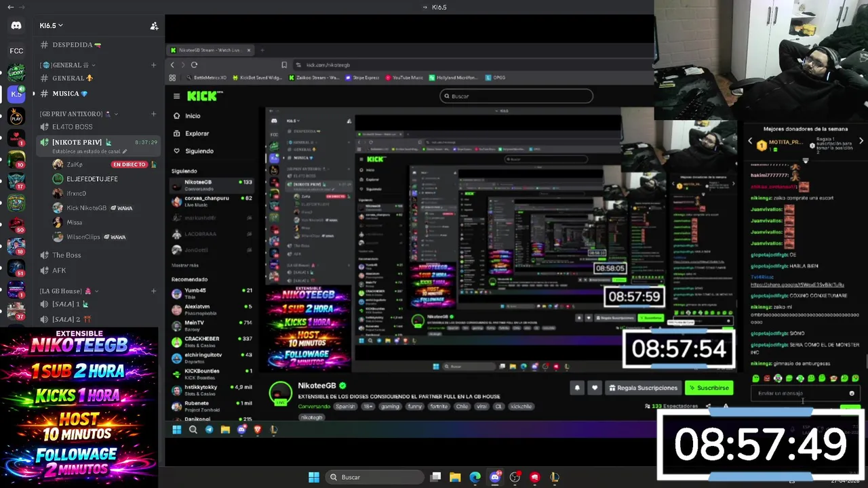
Task: Toggle Kick sidebar hamburger menu
Action: (x=176, y=96)
